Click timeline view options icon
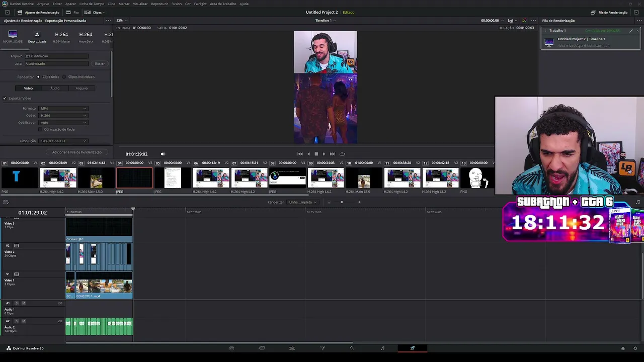This screenshot has height=362, width=644. click(6, 202)
